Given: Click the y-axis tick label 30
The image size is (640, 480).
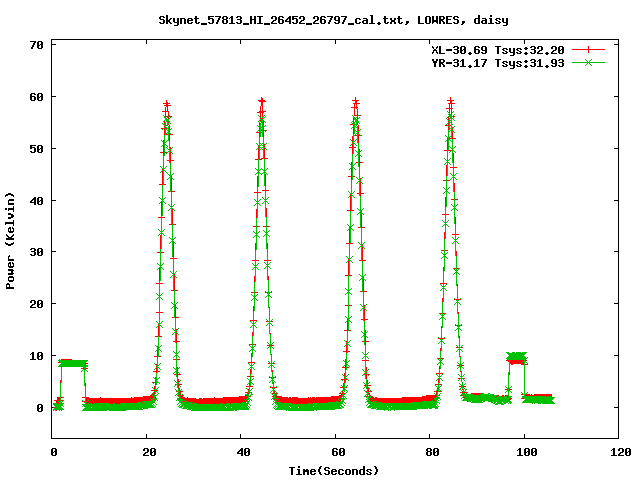Looking at the screenshot, I should [x=37, y=252].
